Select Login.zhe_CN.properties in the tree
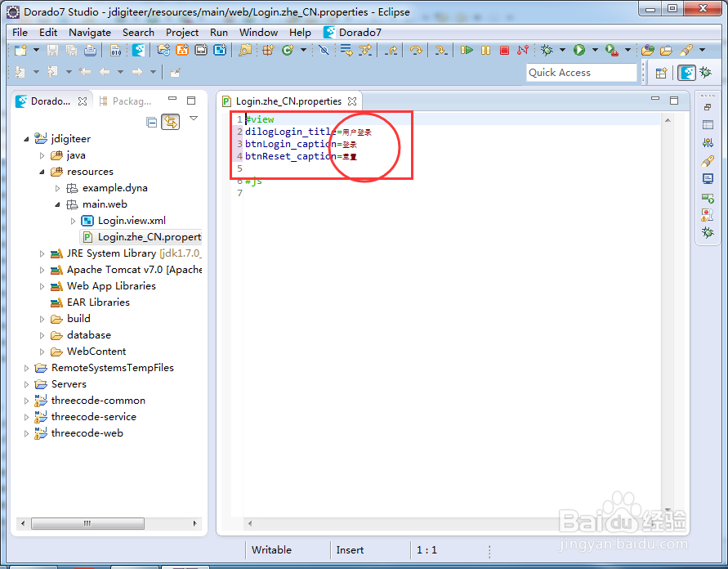The height and width of the screenshot is (569, 728). pyautogui.click(x=141, y=237)
